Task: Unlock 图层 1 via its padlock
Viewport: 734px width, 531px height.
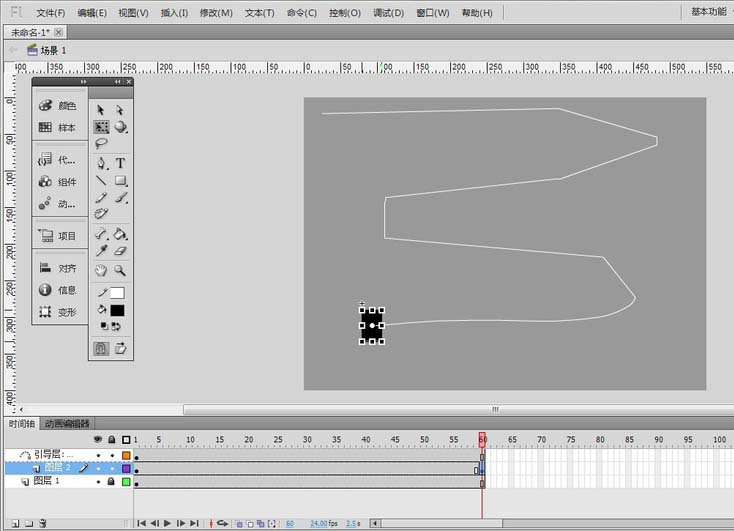Action: [x=111, y=481]
